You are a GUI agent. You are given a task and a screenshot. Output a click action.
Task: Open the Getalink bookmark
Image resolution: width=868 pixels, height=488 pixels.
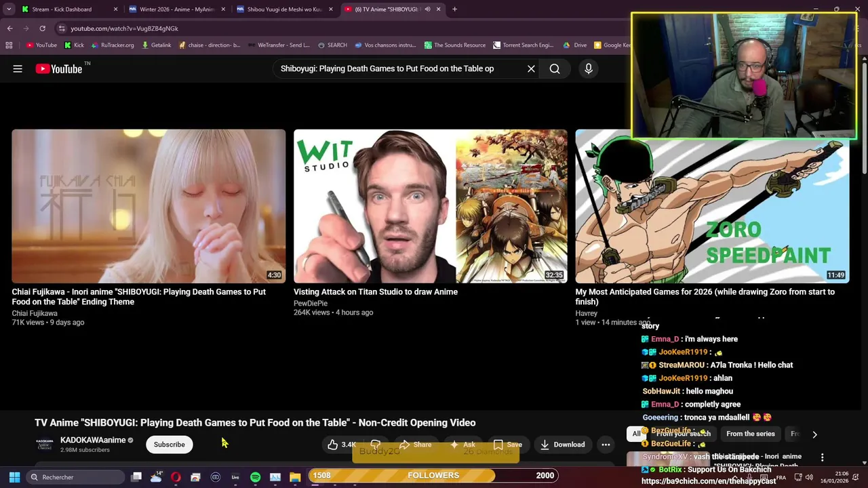click(156, 45)
